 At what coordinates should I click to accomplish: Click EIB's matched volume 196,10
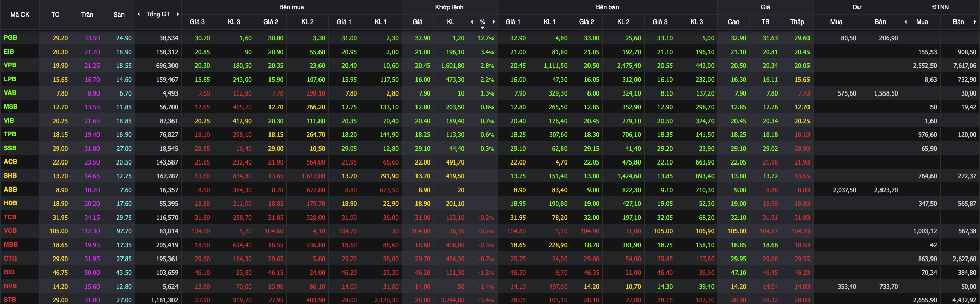point(455,52)
